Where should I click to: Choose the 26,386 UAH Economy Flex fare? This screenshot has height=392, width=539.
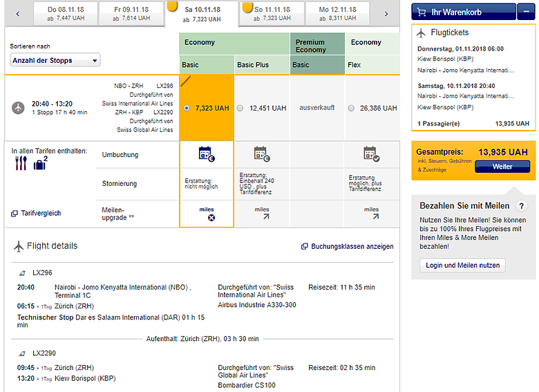pos(352,109)
